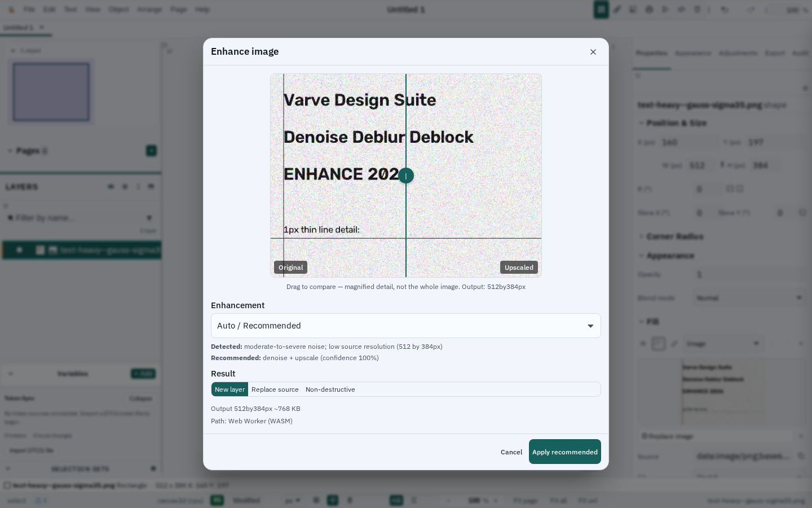Switch to the Export panel tab

(775, 53)
